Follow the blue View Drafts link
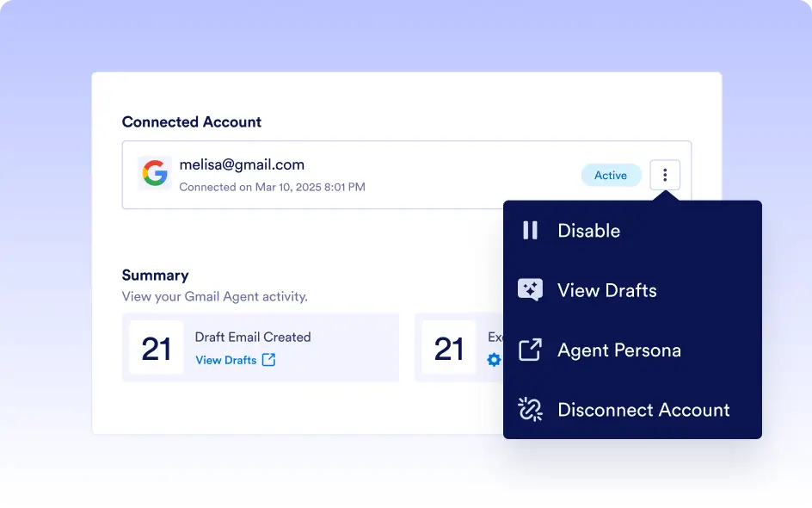 coord(225,360)
